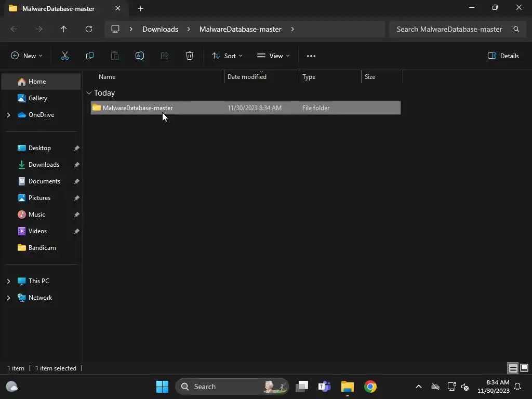Screen dimensions: 532x399
Task: Open the New dropdown menu
Action: point(26,56)
